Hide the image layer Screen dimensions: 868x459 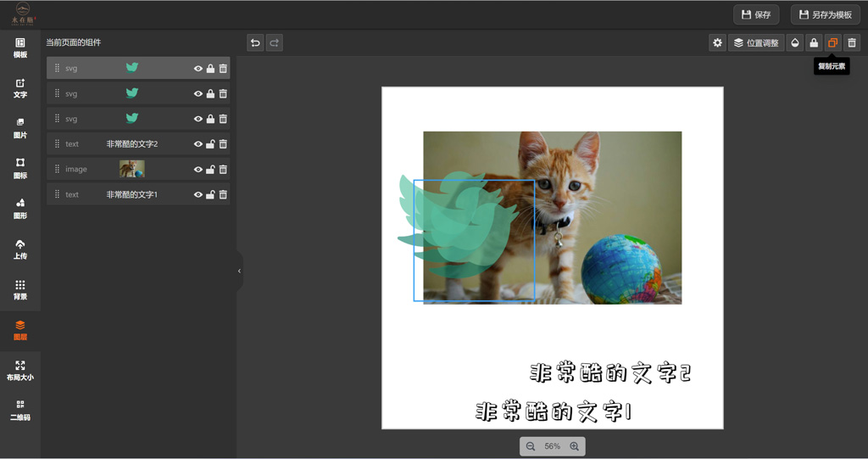point(198,170)
